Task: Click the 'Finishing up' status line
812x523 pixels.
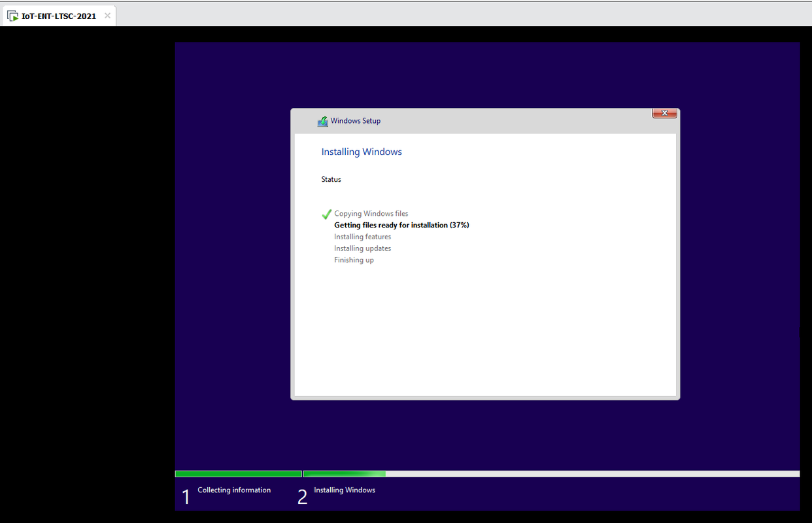Action: click(x=354, y=260)
